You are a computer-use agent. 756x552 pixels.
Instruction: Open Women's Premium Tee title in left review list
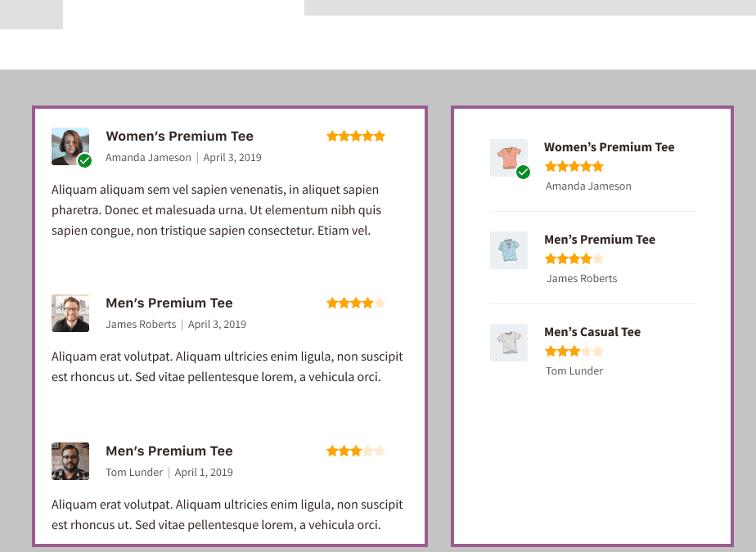coord(179,137)
